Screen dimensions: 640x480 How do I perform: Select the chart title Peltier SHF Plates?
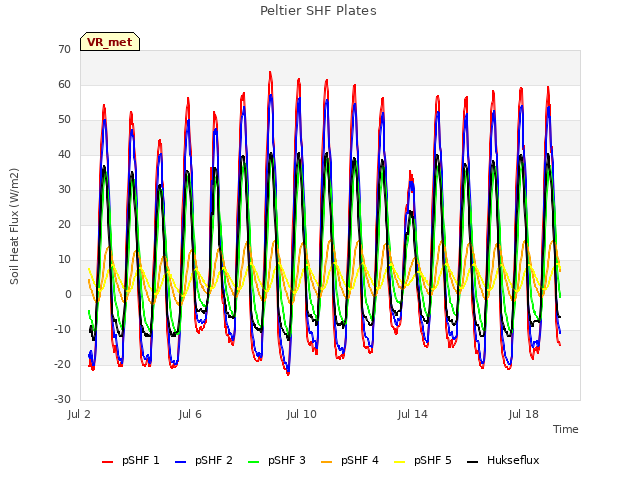click(318, 11)
